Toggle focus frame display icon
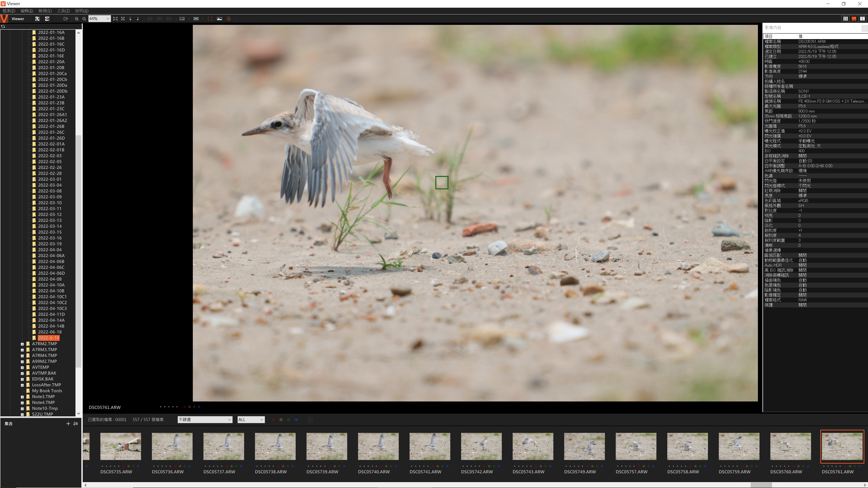Image resolution: width=868 pixels, height=488 pixels. [x=210, y=19]
